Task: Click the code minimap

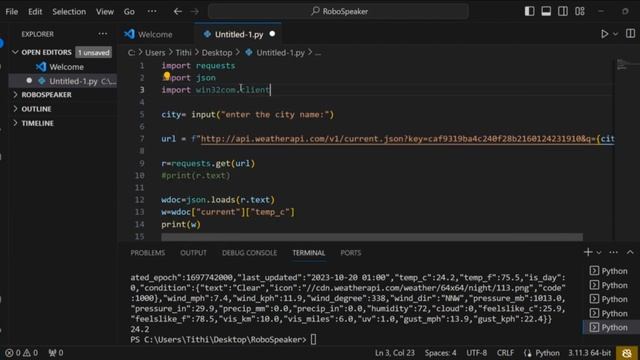Action: (626, 64)
